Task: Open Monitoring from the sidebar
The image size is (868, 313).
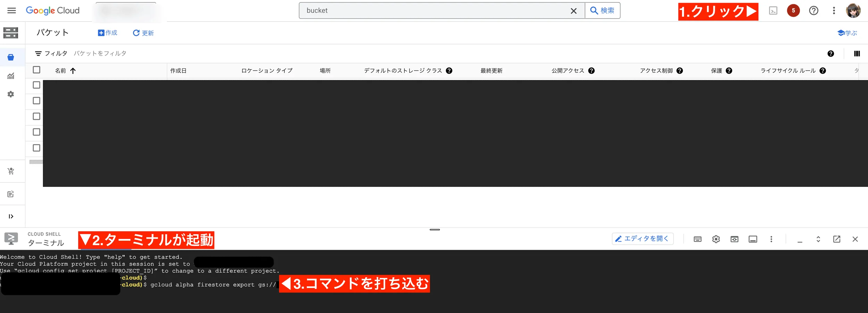Action: click(x=11, y=76)
